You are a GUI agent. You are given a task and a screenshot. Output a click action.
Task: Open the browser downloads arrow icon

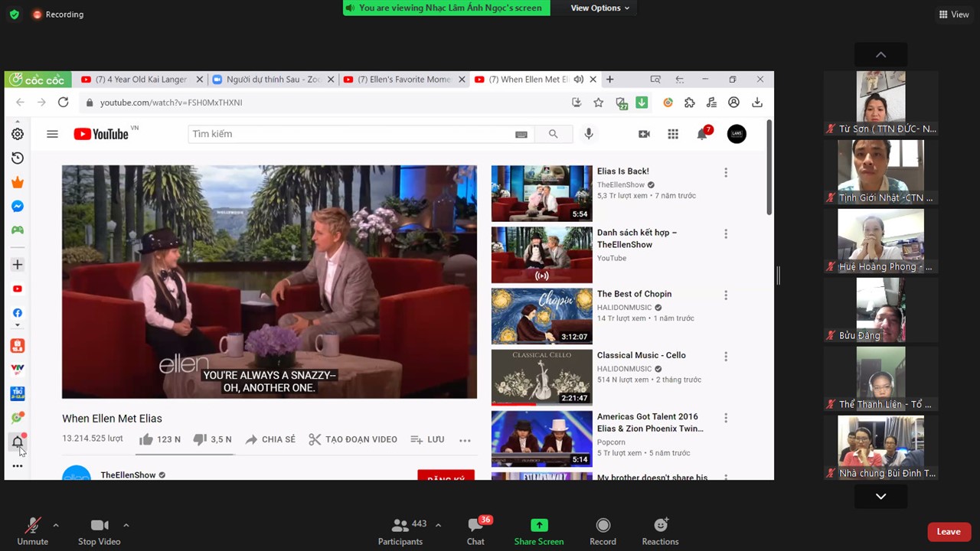[757, 103]
